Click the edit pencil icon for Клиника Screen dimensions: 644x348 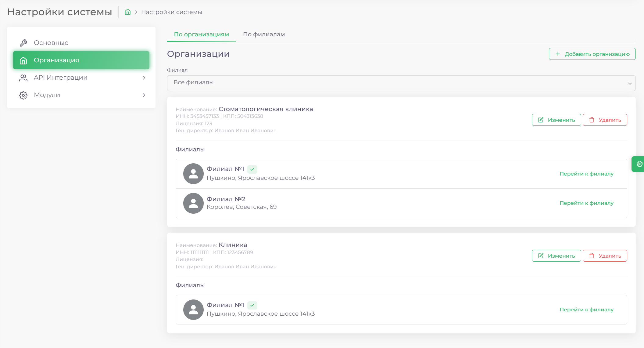point(541,256)
